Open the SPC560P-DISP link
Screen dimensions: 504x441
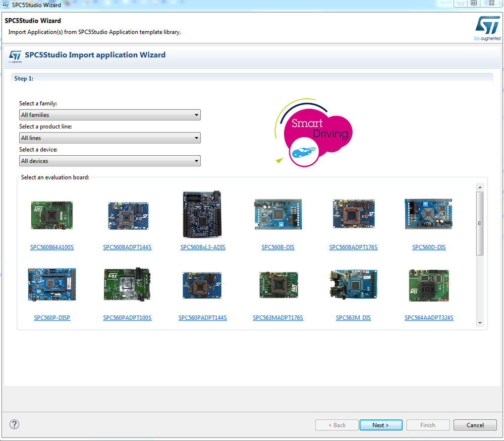52,318
